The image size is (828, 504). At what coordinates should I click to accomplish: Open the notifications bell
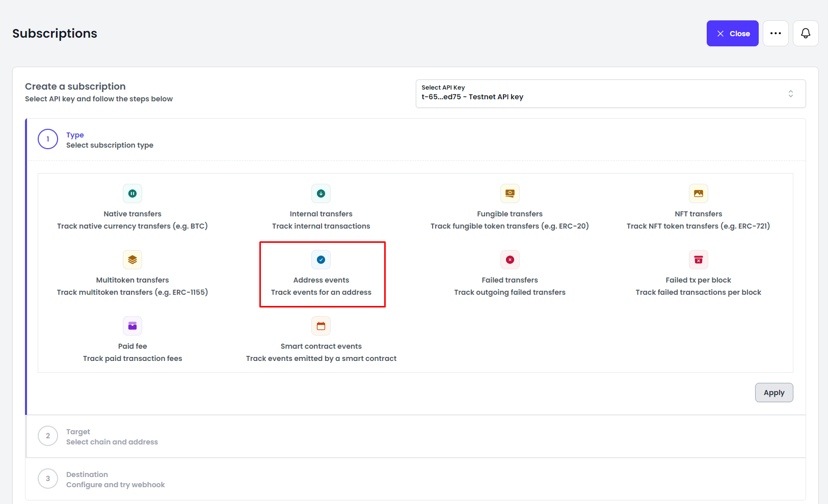pyautogui.click(x=806, y=34)
